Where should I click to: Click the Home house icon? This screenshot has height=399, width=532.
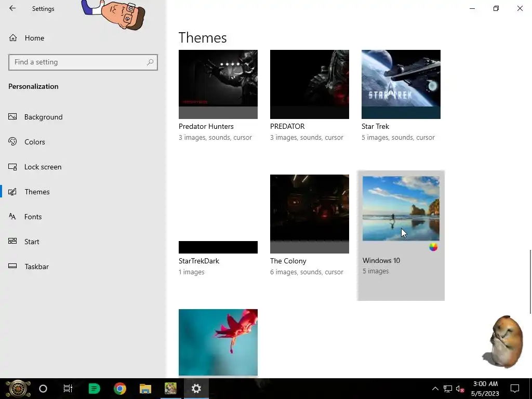pyautogui.click(x=13, y=37)
